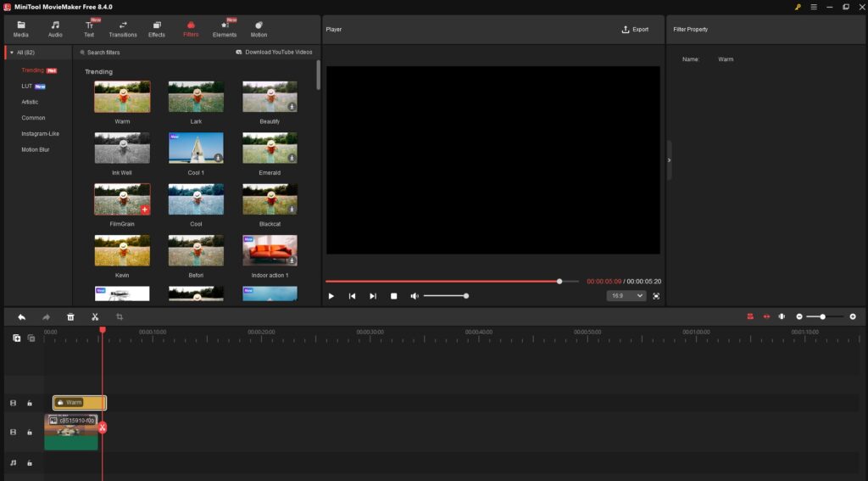Image resolution: width=868 pixels, height=481 pixels.
Task: Export the project
Action: pyautogui.click(x=635, y=30)
